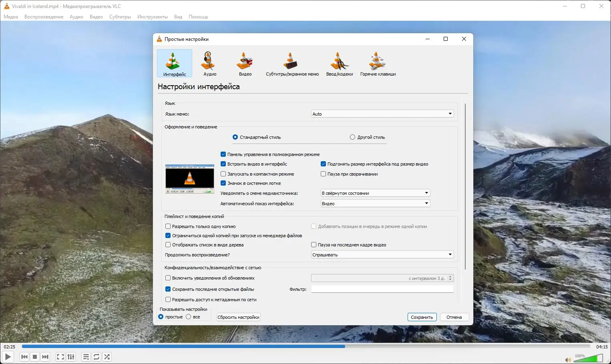Open the Видео menu in menu bar
Screen dimensions: 611x364
(x=96, y=17)
